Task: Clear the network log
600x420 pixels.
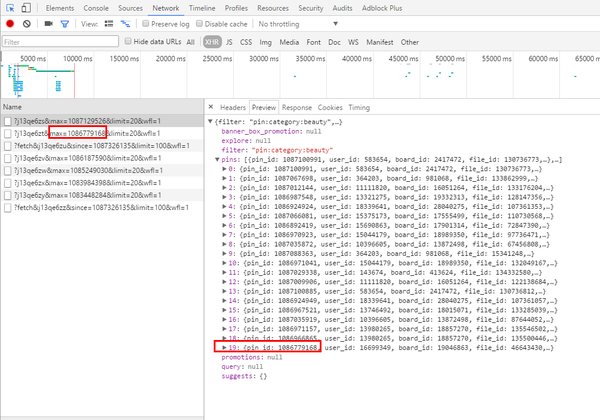Action: (26, 24)
